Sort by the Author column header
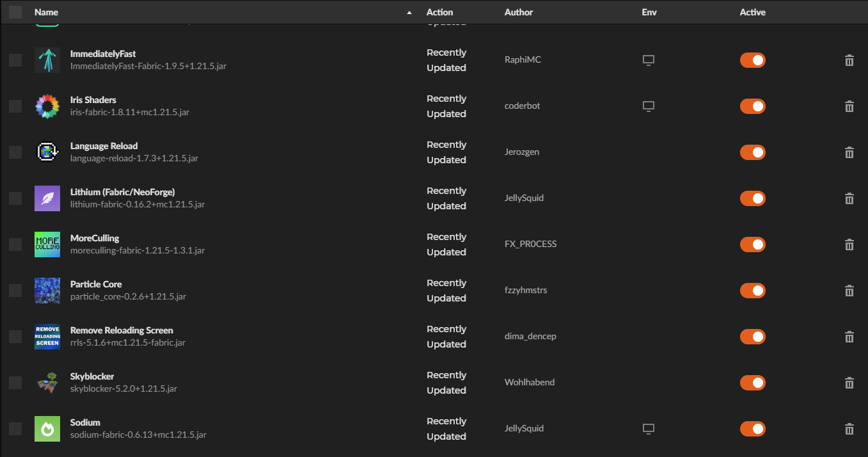This screenshot has height=457, width=868. pyautogui.click(x=518, y=12)
